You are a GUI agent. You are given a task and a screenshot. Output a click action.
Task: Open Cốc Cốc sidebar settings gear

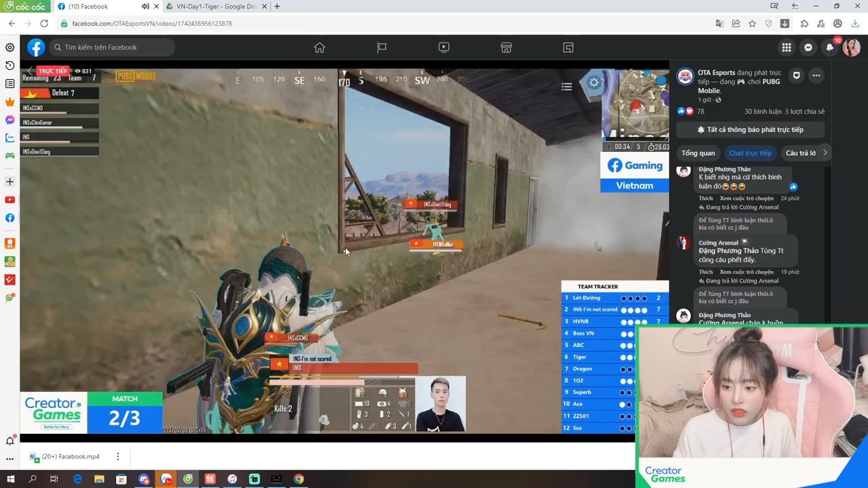(9, 47)
